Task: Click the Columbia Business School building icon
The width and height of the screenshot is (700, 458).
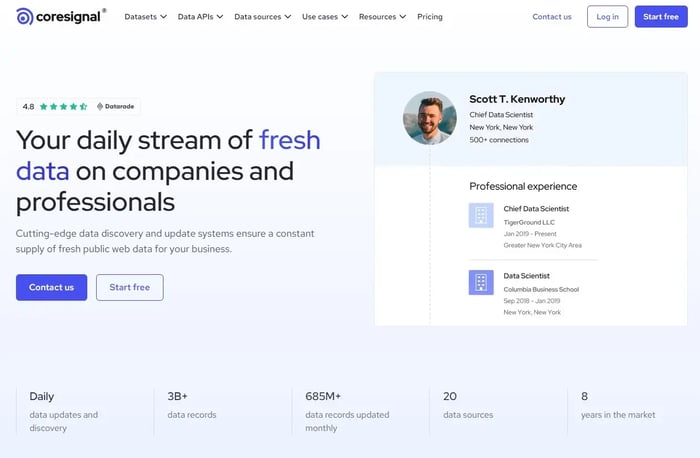Action: (481, 283)
